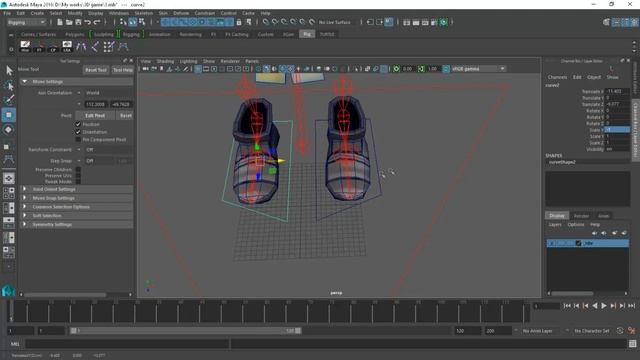Select by hierarchy mode icon
The height and width of the screenshot is (360, 640).
tap(123, 22)
